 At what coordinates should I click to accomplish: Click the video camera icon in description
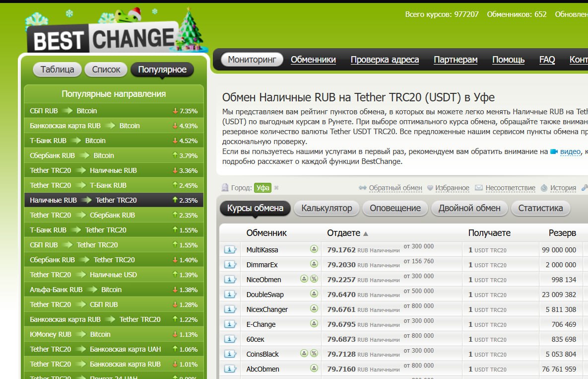tap(554, 152)
